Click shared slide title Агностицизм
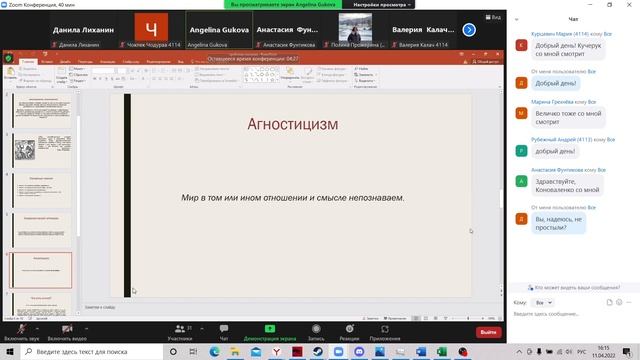The height and width of the screenshot is (360, 640). point(293,124)
